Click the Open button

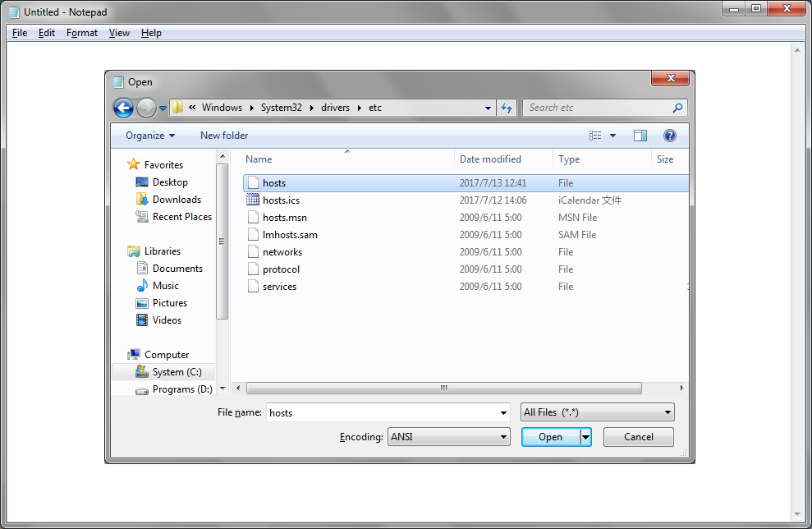[x=550, y=437]
